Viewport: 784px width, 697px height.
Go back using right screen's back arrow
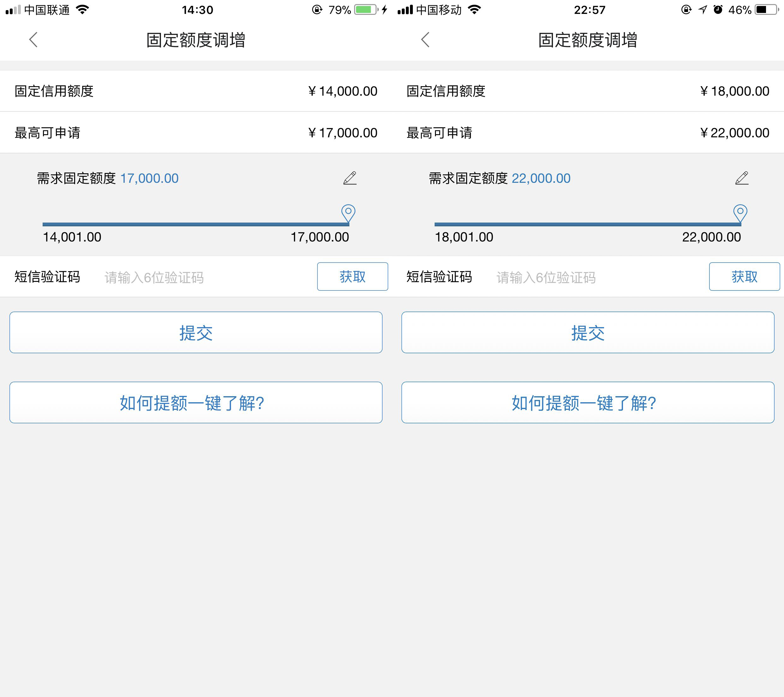tap(425, 39)
